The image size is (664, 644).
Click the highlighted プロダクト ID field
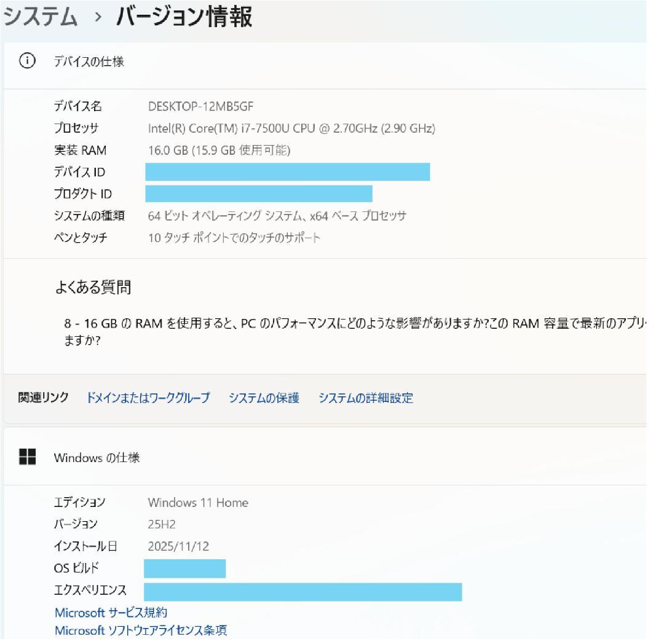[x=258, y=194]
